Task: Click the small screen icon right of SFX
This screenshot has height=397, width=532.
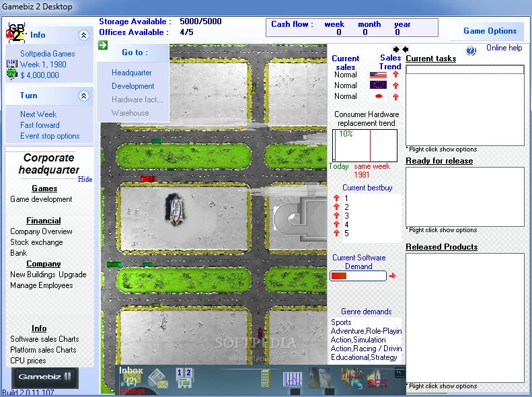Action: (x=400, y=373)
